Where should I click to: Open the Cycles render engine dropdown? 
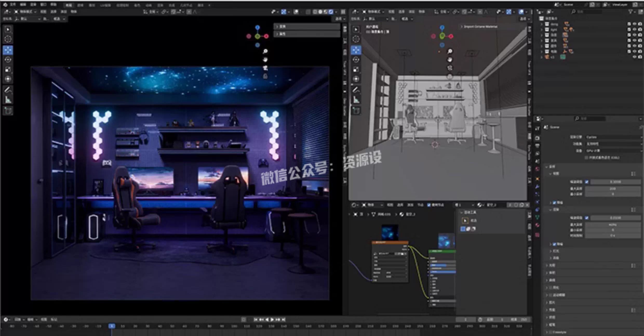pyautogui.click(x=613, y=137)
